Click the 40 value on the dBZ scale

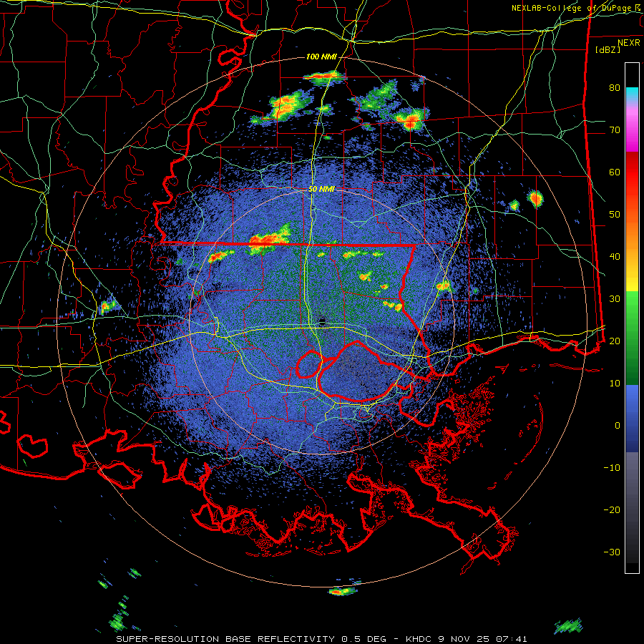coord(615,256)
